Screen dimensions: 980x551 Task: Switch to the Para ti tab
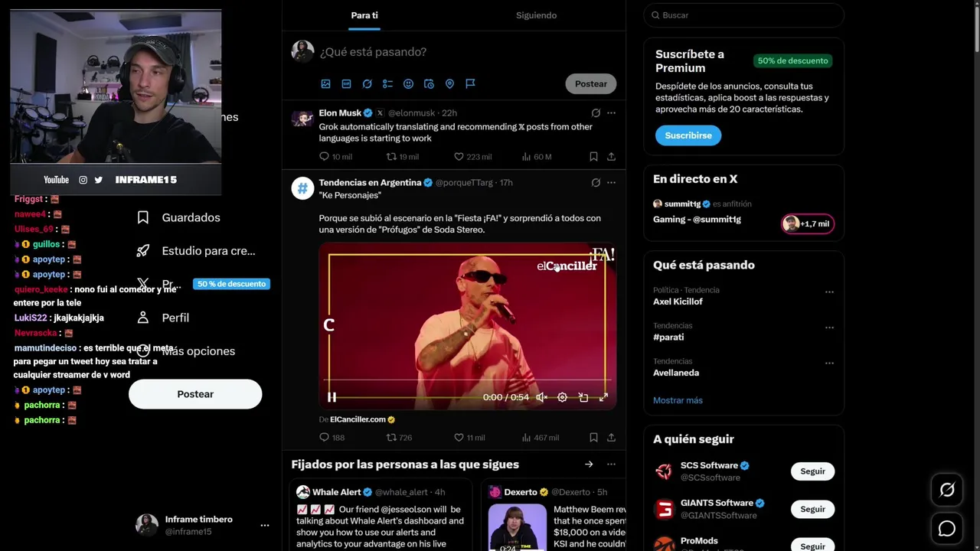pos(364,15)
